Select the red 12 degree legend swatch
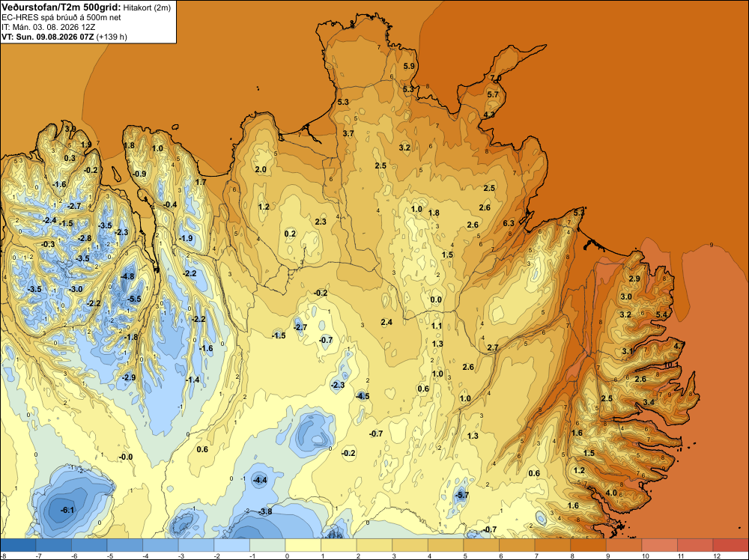The height and width of the screenshot is (560, 749). [x=730, y=545]
